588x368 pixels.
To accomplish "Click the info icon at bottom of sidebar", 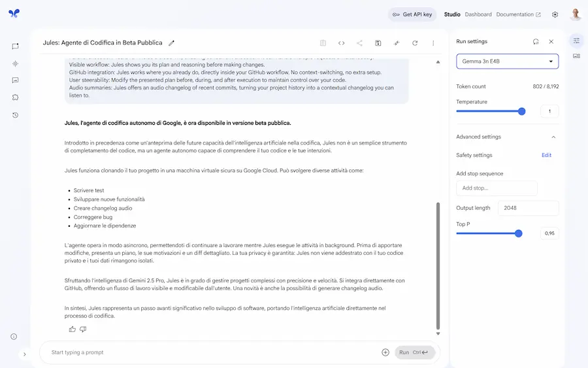I will 14,337.
